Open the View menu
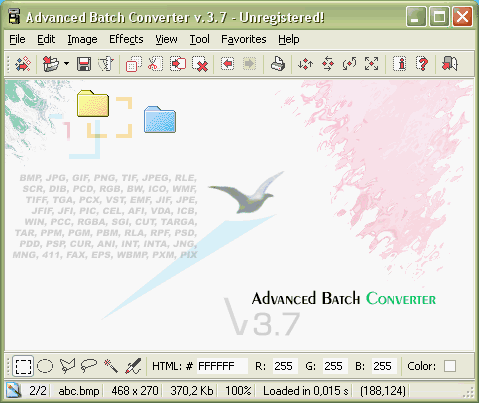Image resolution: width=479 pixels, height=403 pixels. point(166,39)
